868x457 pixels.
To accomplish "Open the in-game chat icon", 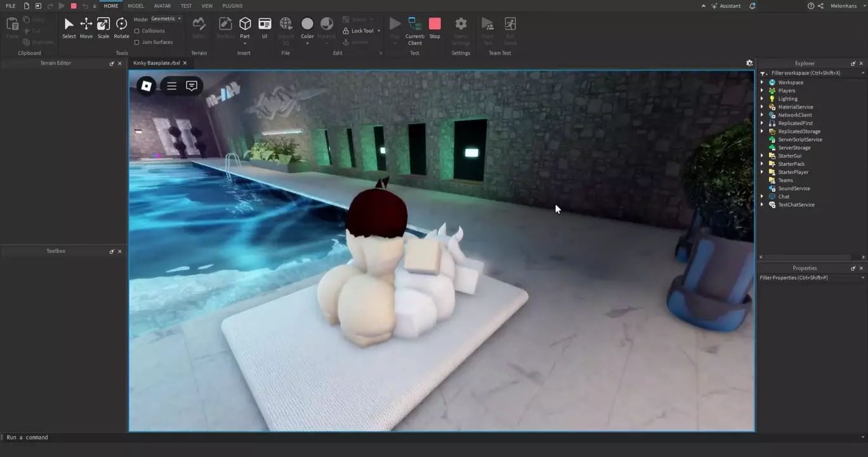I will (192, 86).
